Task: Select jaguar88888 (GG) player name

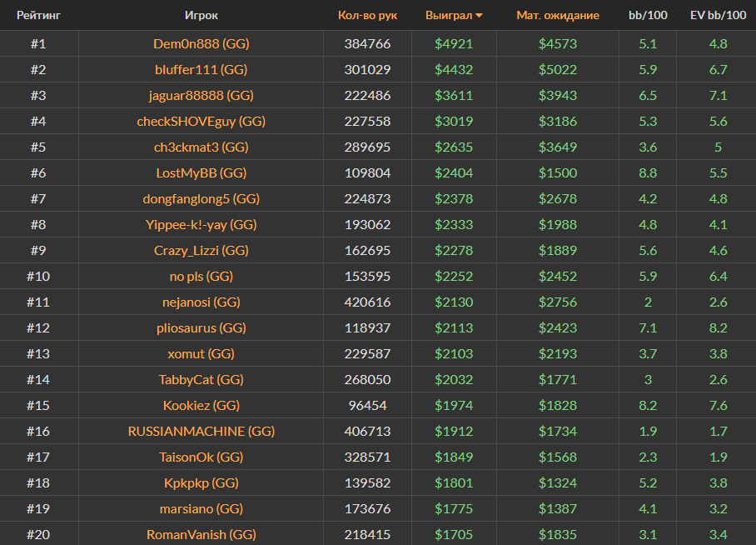Action: (201, 95)
